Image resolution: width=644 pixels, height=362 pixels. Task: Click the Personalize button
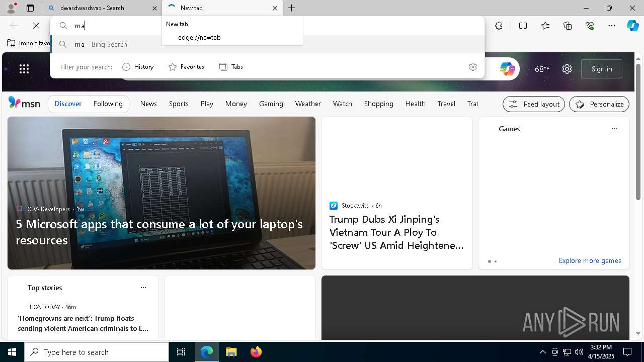(599, 104)
